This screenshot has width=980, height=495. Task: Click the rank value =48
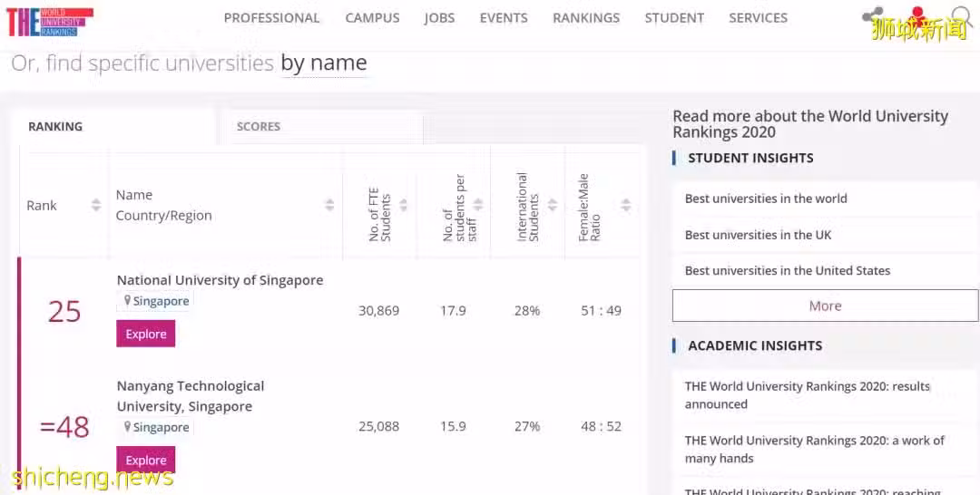tap(64, 427)
